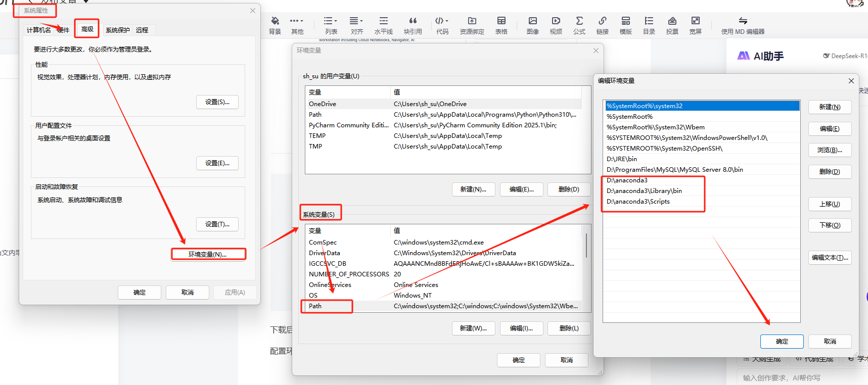This screenshot has height=385, width=868.
Task: Select the DriverData system variable
Action: pos(443,253)
